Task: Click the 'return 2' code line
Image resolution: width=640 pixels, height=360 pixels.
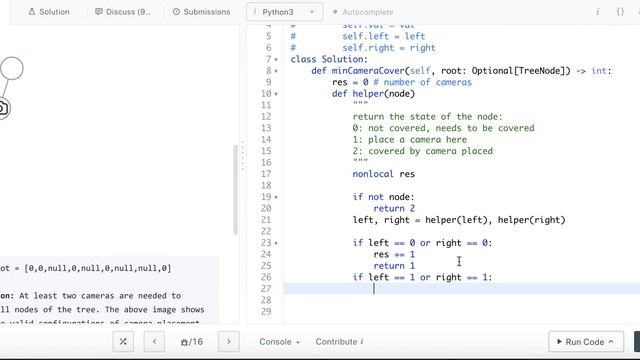Action: pyautogui.click(x=394, y=208)
